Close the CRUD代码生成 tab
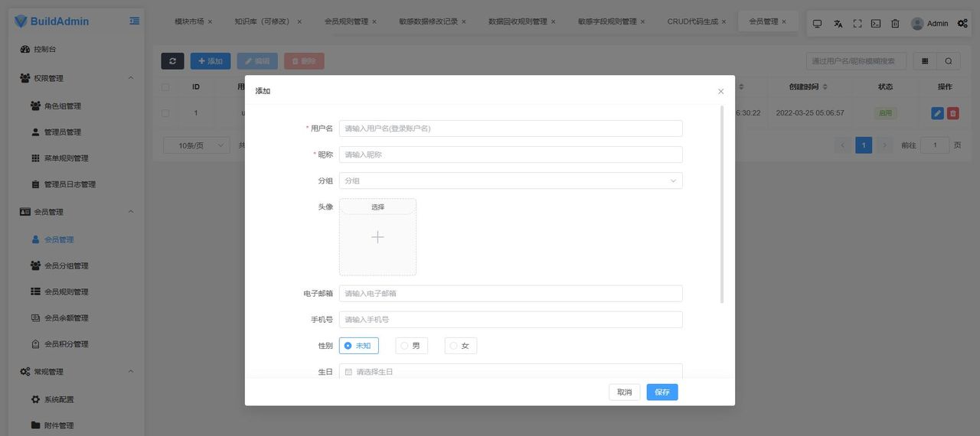 [724, 21]
